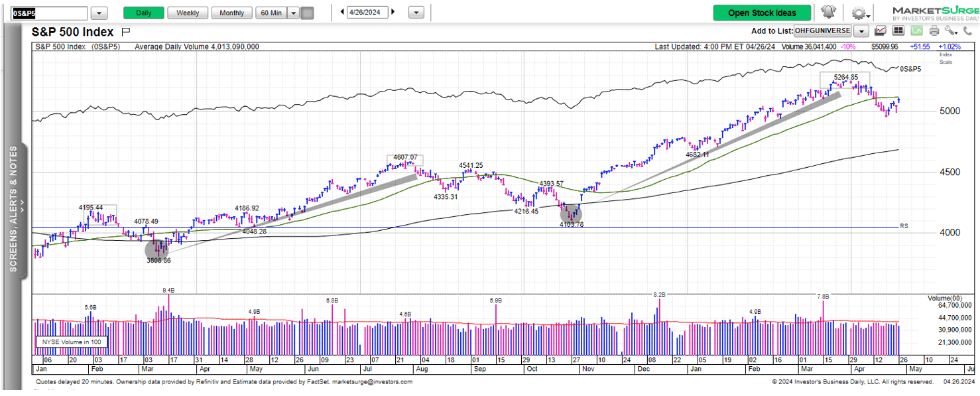Open the tiled grid layout icon
Screen dimensions: 980x396
(x=898, y=30)
